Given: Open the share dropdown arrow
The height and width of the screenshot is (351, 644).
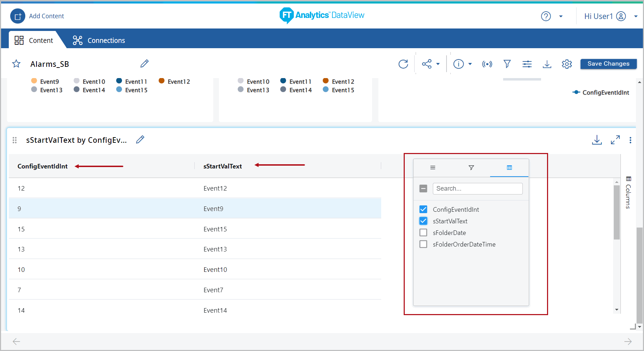Looking at the screenshot, I should point(438,64).
